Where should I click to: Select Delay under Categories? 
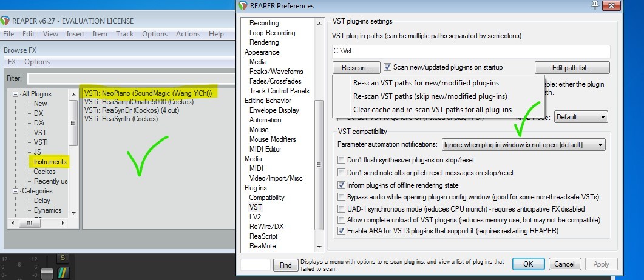pyautogui.click(x=42, y=201)
